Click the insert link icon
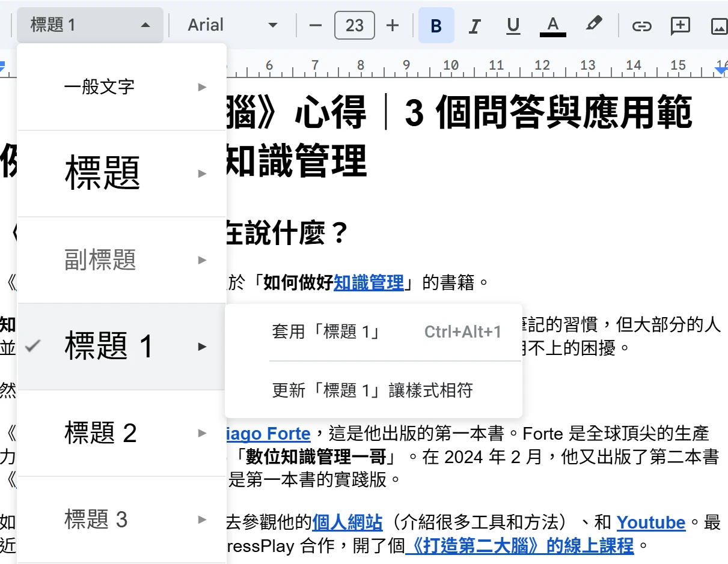The width and height of the screenshot is (728, 564). coord(642,25)
